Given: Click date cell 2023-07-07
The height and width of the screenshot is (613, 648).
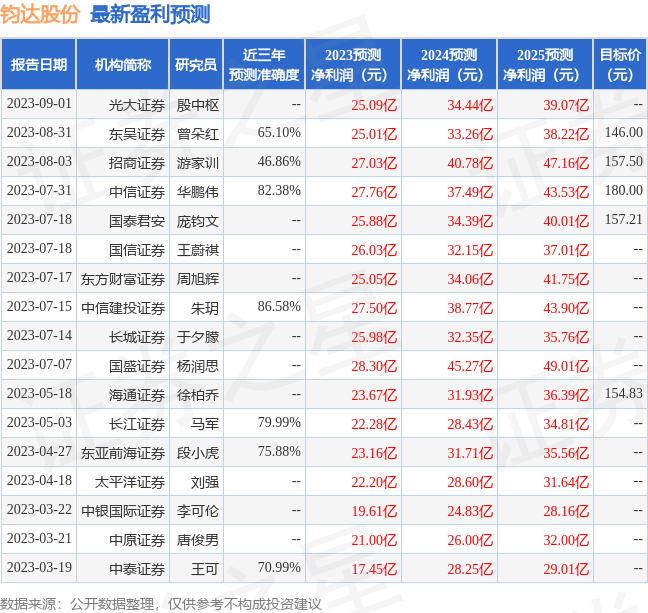Looking at the screenshot, I should coord(39,365).
